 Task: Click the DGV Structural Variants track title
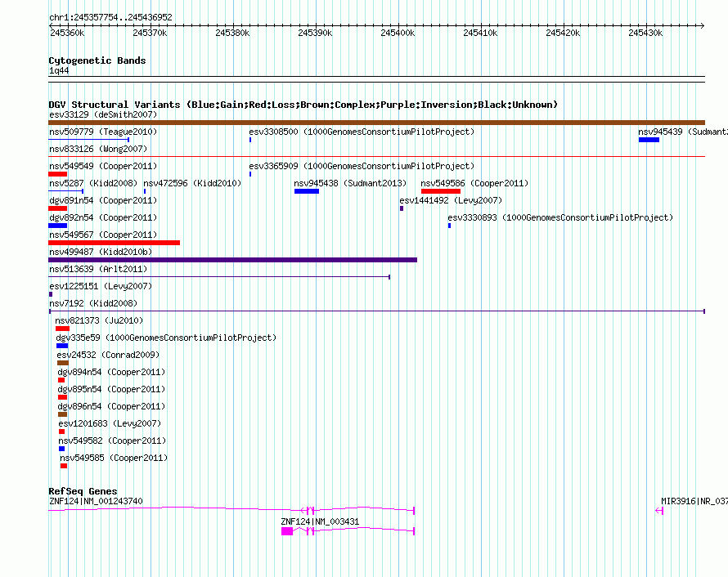click(303, 105)
